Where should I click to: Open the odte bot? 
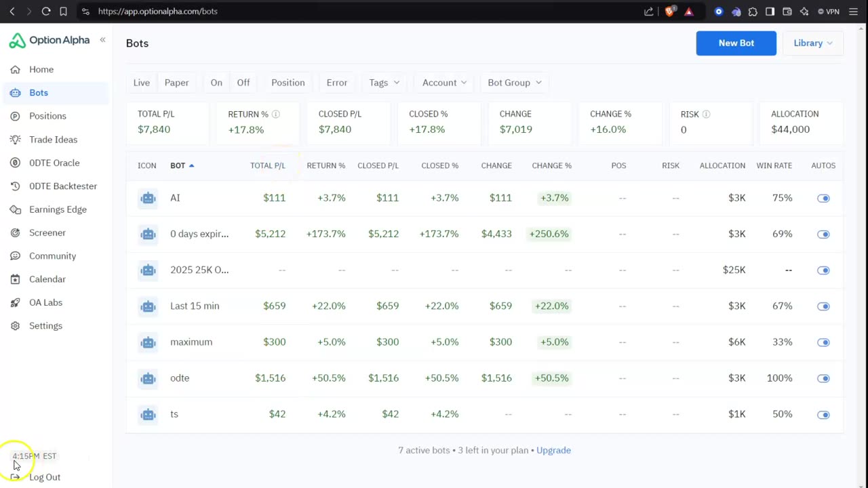click(x=180, y=378)
